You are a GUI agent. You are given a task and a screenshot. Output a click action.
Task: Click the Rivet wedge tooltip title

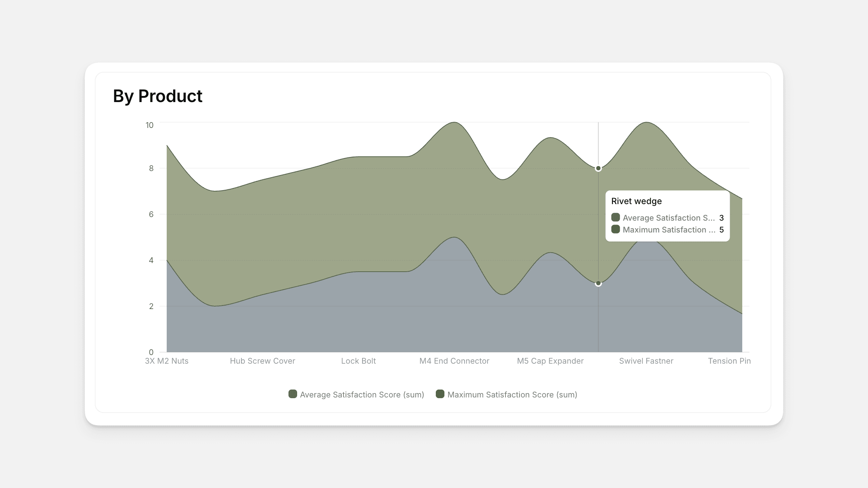tap(636, 201)
